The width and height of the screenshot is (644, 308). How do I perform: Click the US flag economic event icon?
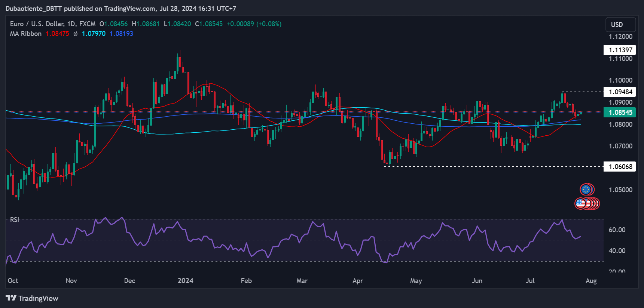tap(580, 203)
